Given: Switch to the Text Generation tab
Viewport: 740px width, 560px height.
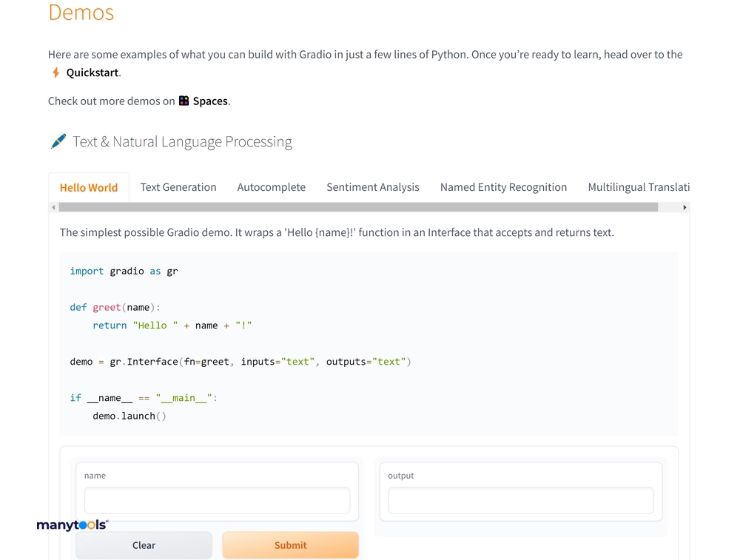Looking at the screenshot, I should (x=178, y=187).
